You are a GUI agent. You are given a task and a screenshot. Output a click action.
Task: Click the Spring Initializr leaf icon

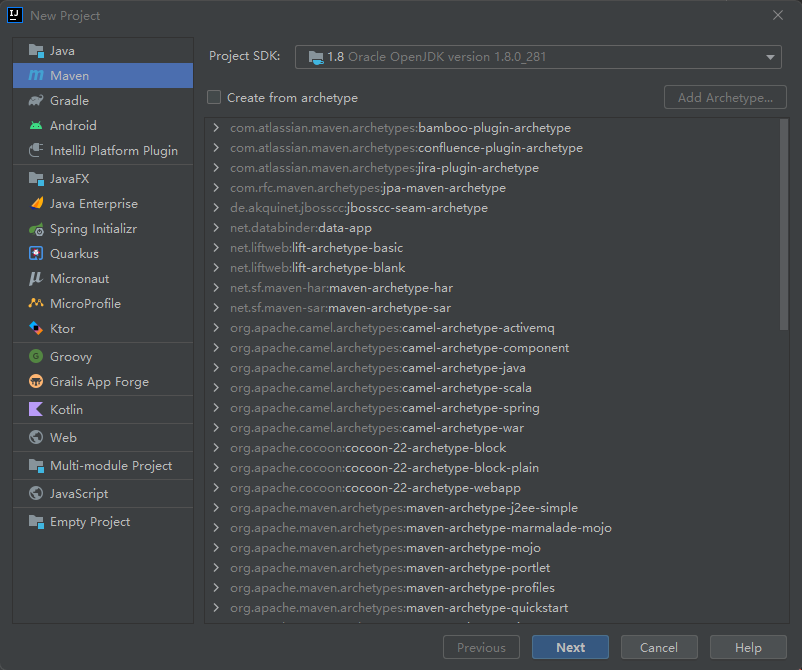coord(36,229)
